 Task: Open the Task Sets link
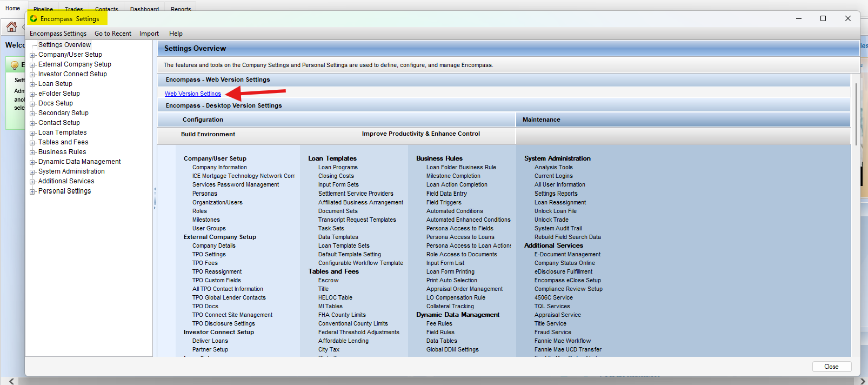[331, 228]
